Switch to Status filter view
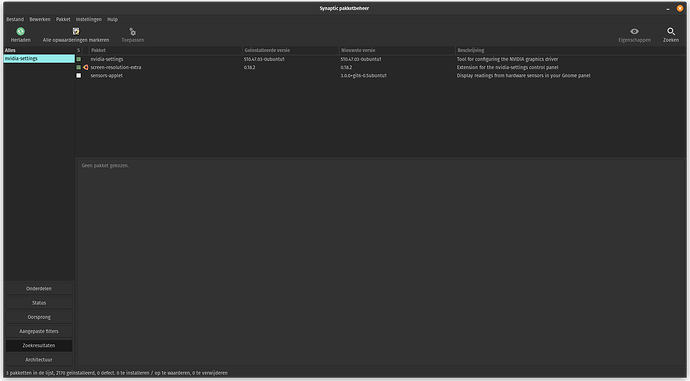 coord(39,303)
